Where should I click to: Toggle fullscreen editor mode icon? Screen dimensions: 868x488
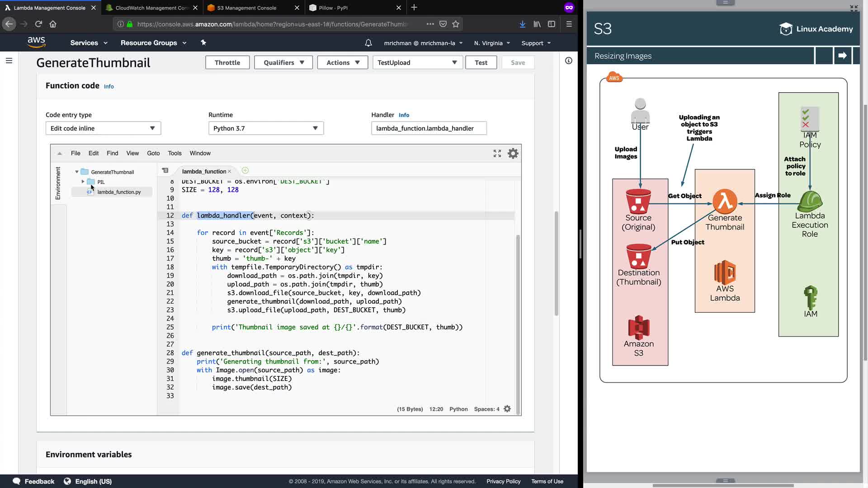pyautogui.click(x=497, y=154)
